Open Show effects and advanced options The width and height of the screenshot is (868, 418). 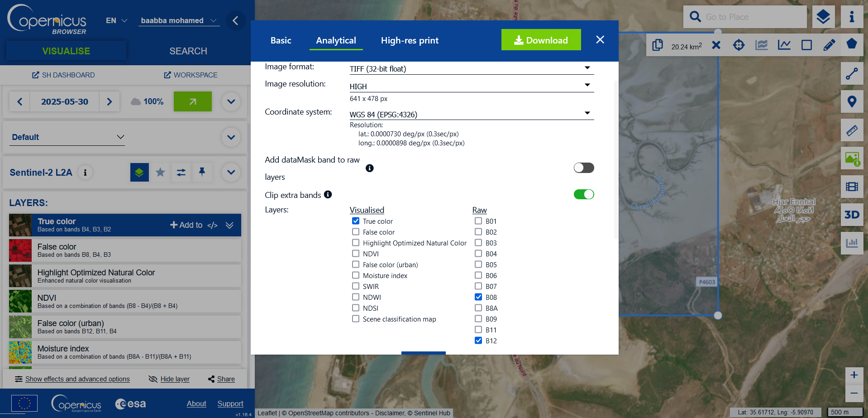[x=77, y=379]
